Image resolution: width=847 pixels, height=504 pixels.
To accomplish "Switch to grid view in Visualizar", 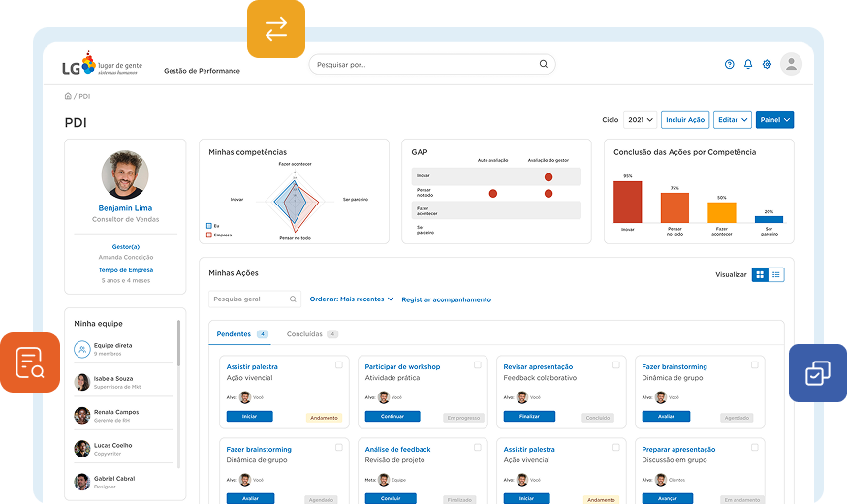I will click(x=760, y=275).
